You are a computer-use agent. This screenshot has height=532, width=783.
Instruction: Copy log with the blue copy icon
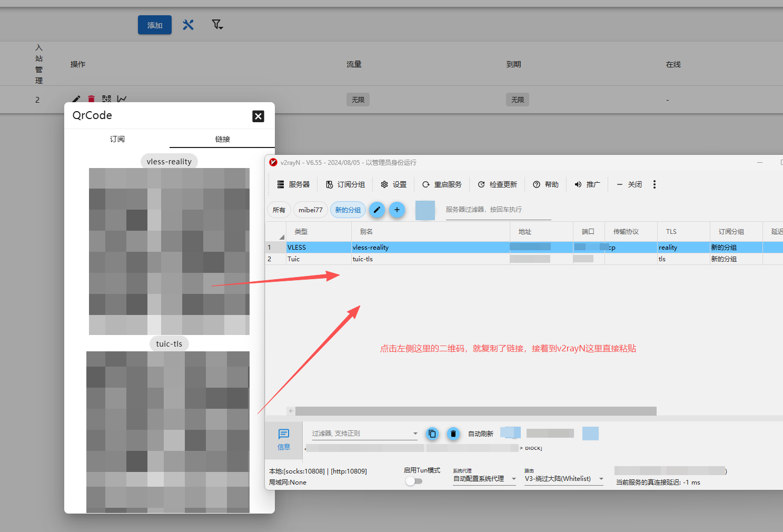(432, 434)
